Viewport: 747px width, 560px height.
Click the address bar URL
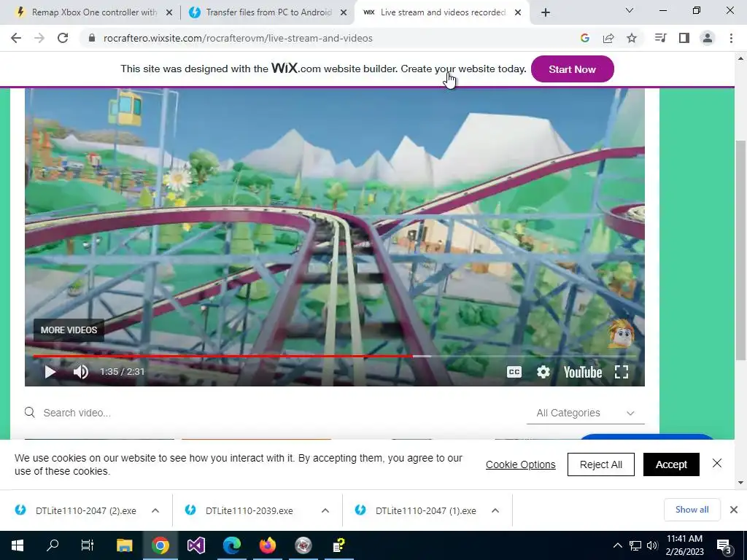[238, 38]
